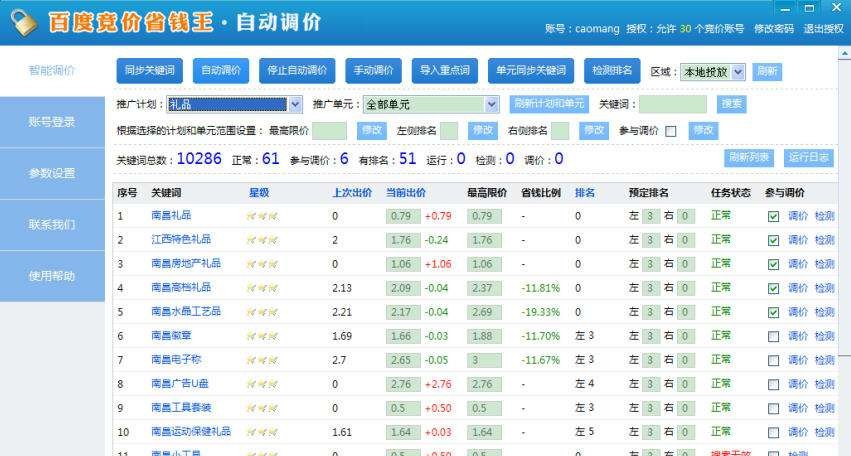Screen dimensions: 851x456
Task: Open 参数设置 sidebar tab
Action: point(52,174)
